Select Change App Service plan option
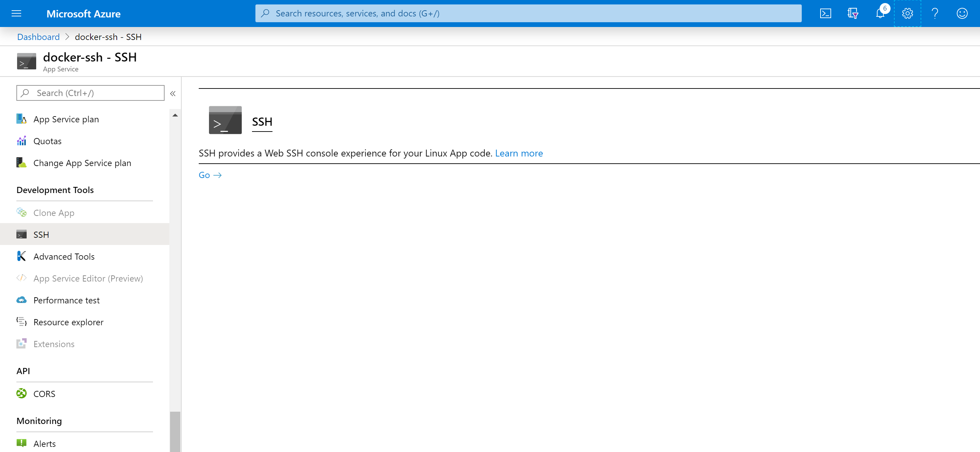 pos(83,163)
